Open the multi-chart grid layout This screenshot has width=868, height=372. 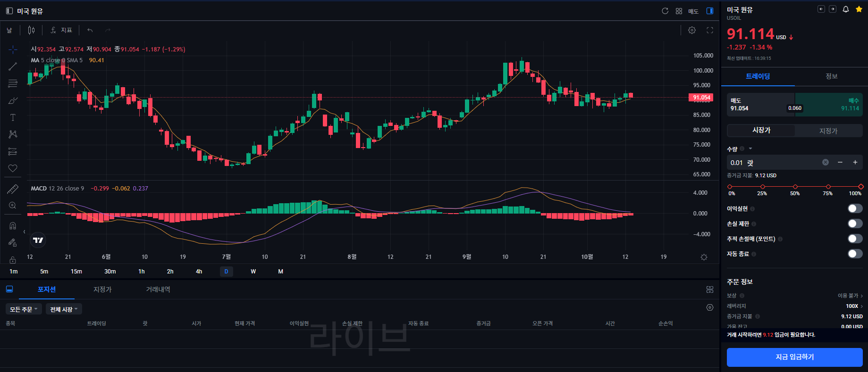(679, 11)
